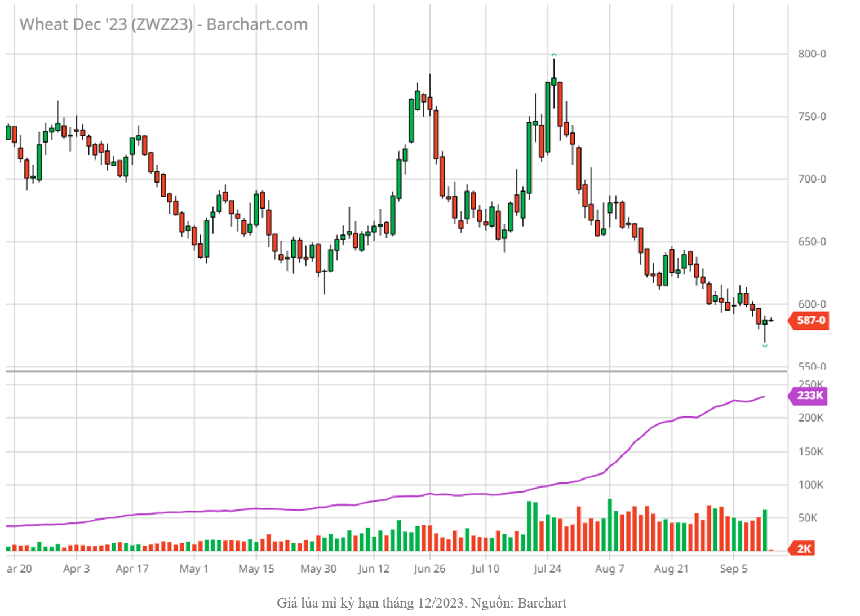Click the Jul 10 date label
This screenshot has width=860, height=616.
(x=485, y=569)
